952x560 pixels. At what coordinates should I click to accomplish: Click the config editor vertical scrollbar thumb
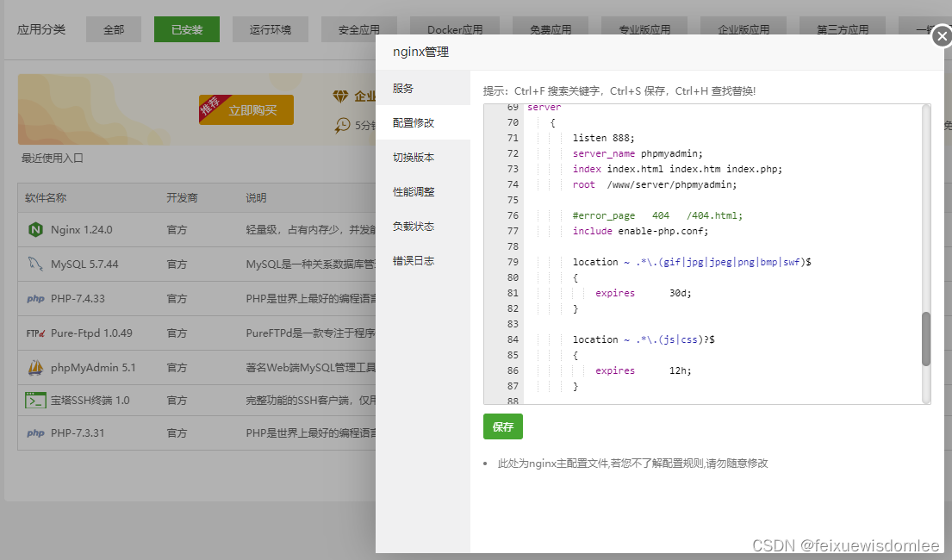pos(926,339)
